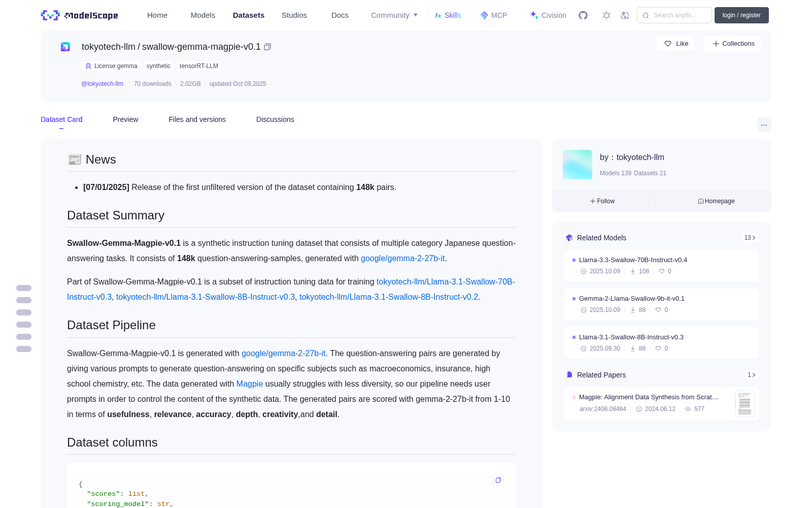The image size is (812, 508).
Task: Go to Home in navigation
Action: (157, 15)
